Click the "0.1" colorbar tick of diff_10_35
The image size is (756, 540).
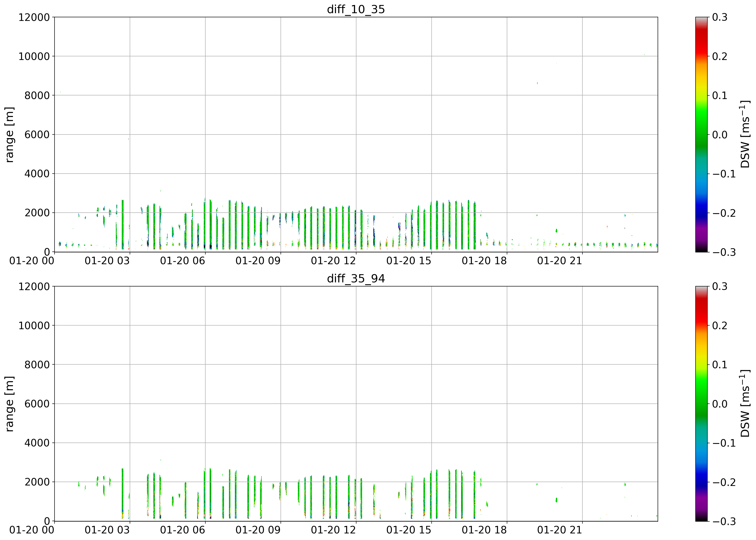point(720,95)
